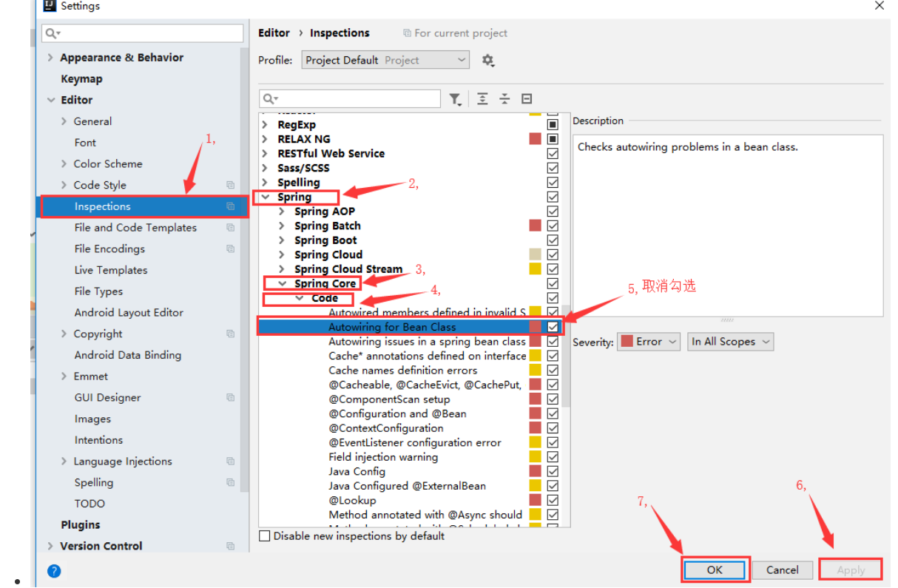The height and width of the screenshot is (588, 898).
Task: Collapse the Spring tree node
Action: (x=266, y=197)
